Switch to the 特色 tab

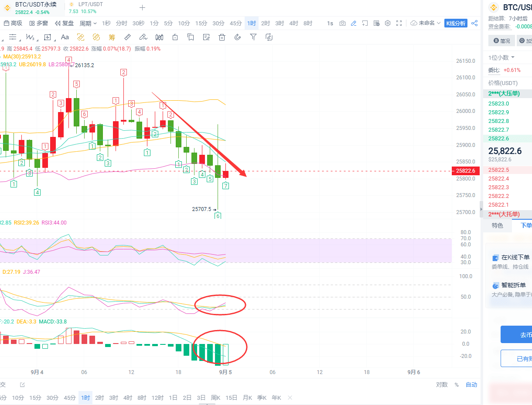(x=498, y=225)
